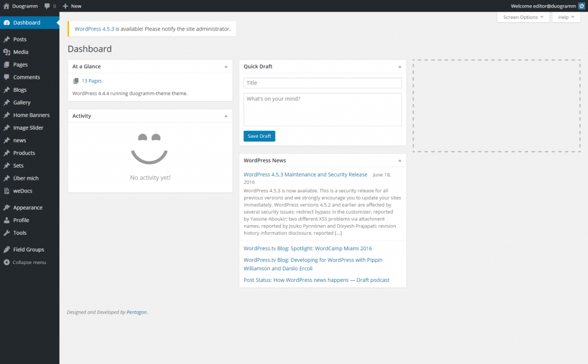Click the Profile user icon
The height and width of the screenshot is (364, 588).
click(6, 220)
